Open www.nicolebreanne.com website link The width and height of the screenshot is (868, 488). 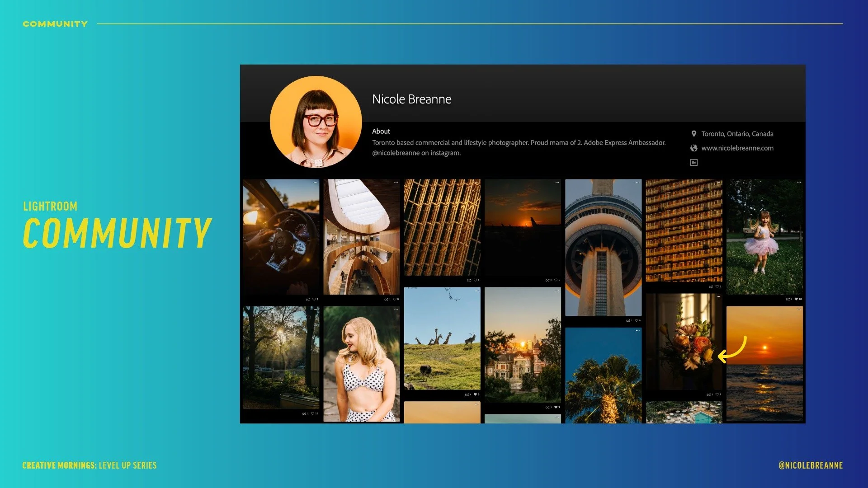point(737,148)
